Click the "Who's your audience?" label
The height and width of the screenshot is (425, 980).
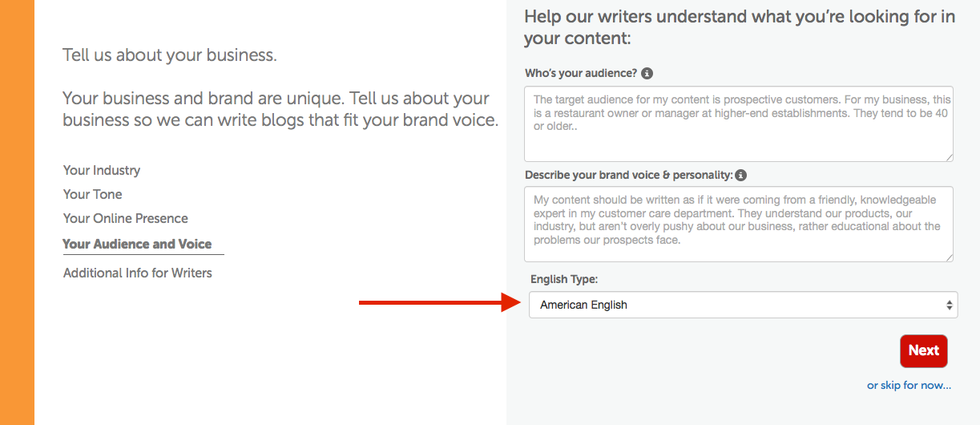pos(581,73)
